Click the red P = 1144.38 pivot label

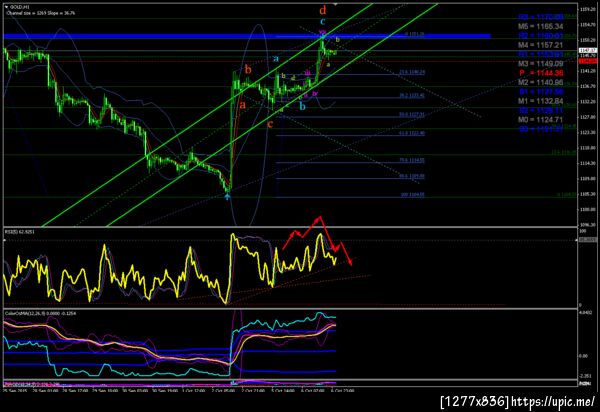coord(541,73)
